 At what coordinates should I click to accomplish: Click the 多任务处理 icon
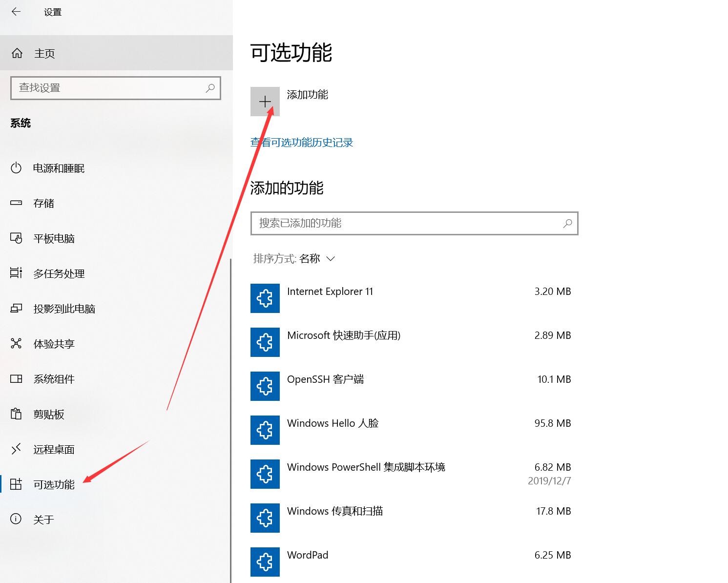(16, 273)
